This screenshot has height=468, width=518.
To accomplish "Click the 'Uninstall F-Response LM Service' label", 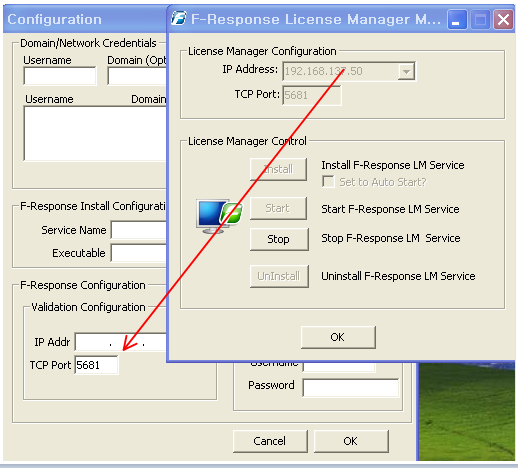I will (398, 276).
